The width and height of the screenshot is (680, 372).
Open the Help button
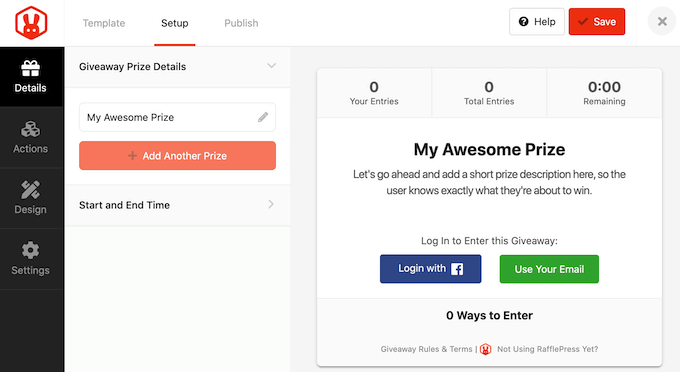537,22
